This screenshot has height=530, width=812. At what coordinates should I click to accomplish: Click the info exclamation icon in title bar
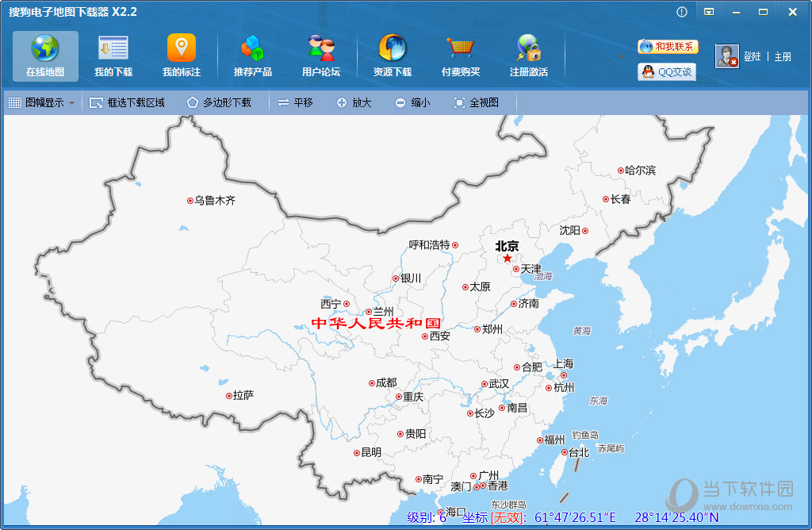tap(682, 12)
